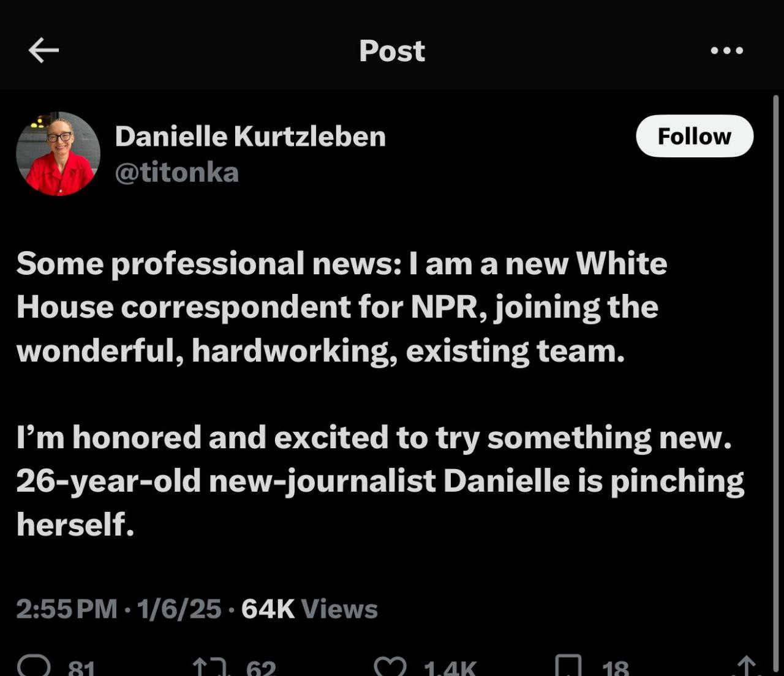Click the vertical scrollbar on the right edge
Viewport: 784px width, 676px height.
point(775,367)
